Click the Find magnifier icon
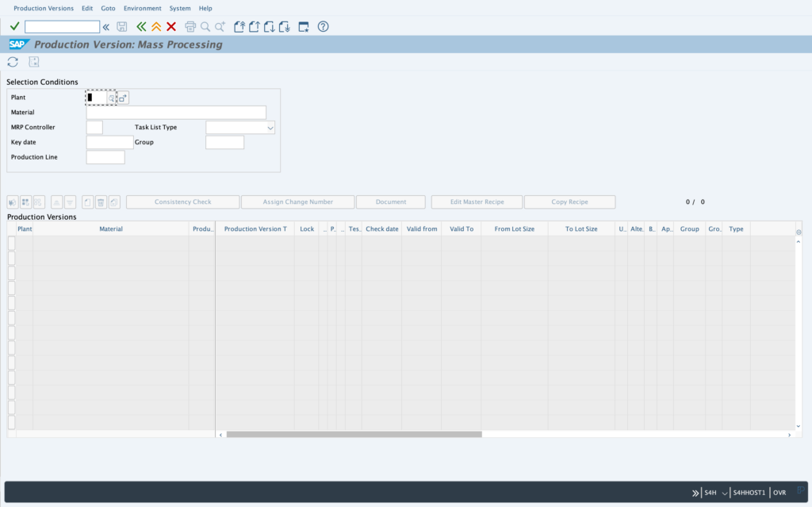The height and width of the screenshot is (507, 812). (205, 27)
